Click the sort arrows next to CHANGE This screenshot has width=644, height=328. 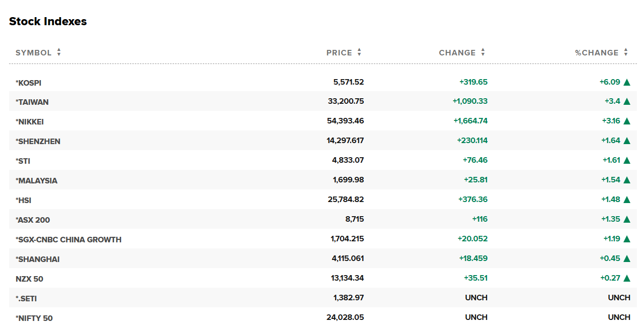click(x=483, y=52)
